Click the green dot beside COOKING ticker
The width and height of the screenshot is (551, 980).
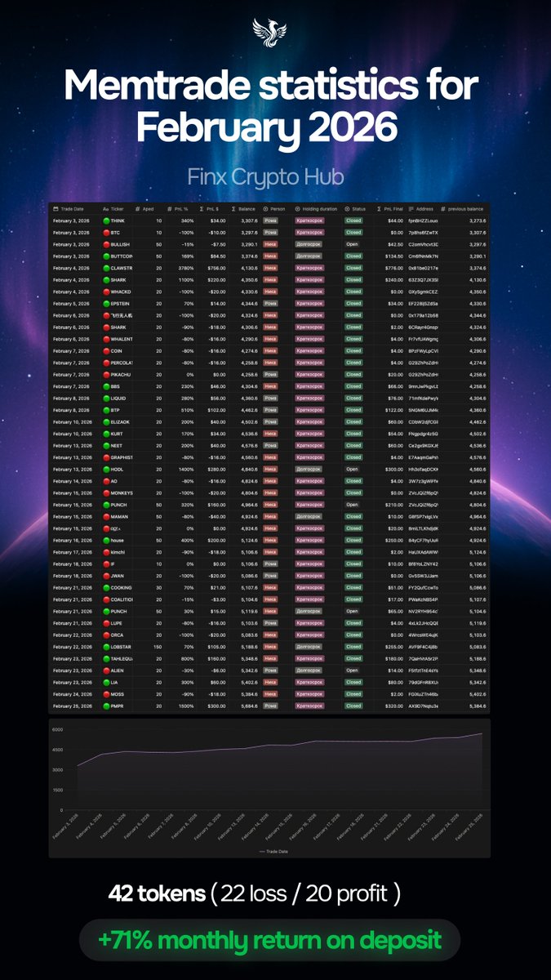[106, 588]
